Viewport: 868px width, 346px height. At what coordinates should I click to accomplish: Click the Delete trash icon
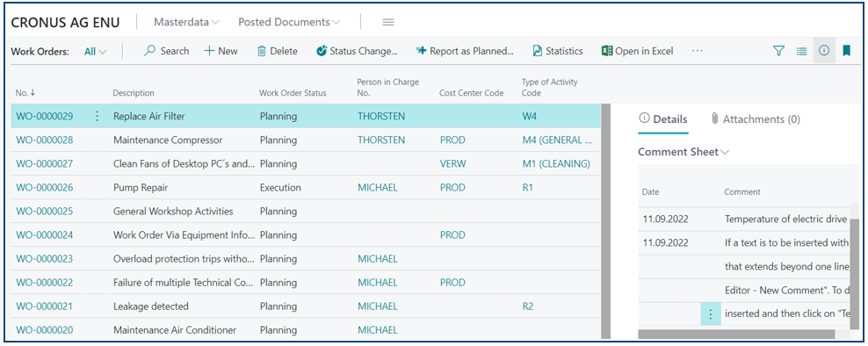point(261,51)
